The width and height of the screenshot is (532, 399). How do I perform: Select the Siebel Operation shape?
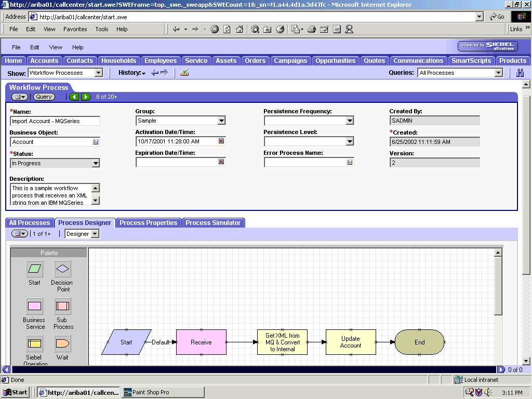coord(34,344)
